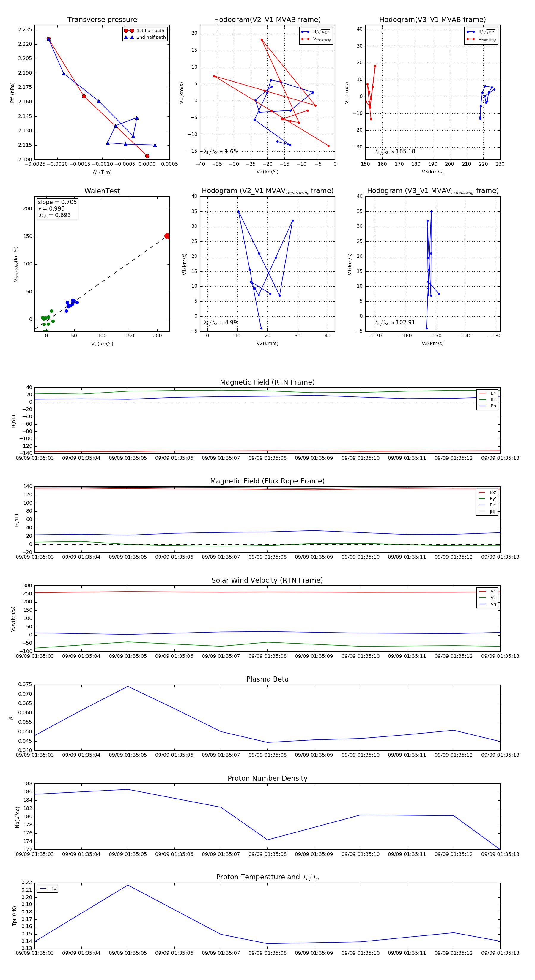Select the 'Vr' legend entry

[x=487, y=591]
